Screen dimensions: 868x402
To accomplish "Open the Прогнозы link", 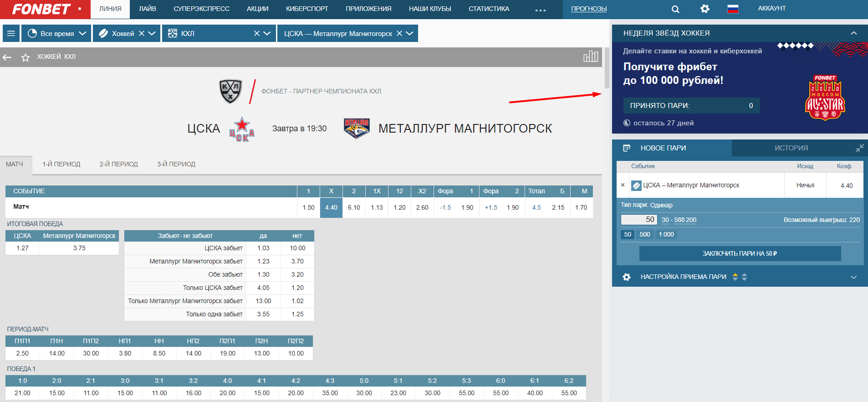I will [x=589, y=9].
